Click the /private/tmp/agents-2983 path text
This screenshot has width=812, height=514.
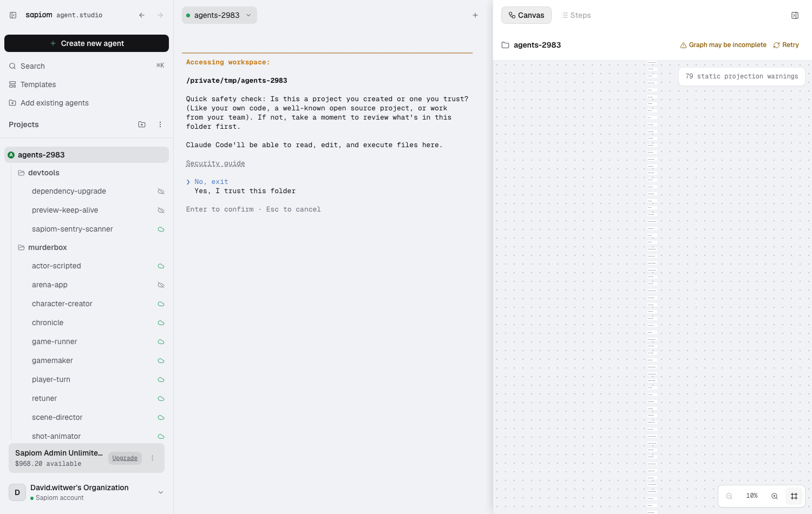click(237, 81)
